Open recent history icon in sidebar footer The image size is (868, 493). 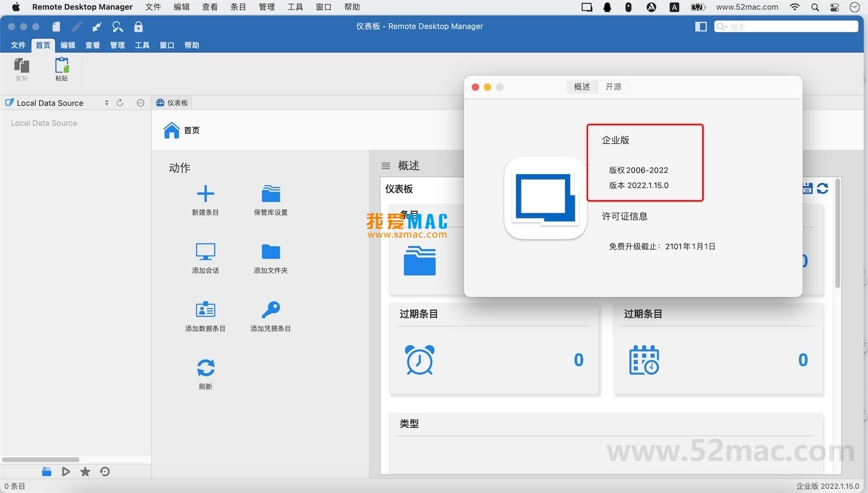point(105,472)
